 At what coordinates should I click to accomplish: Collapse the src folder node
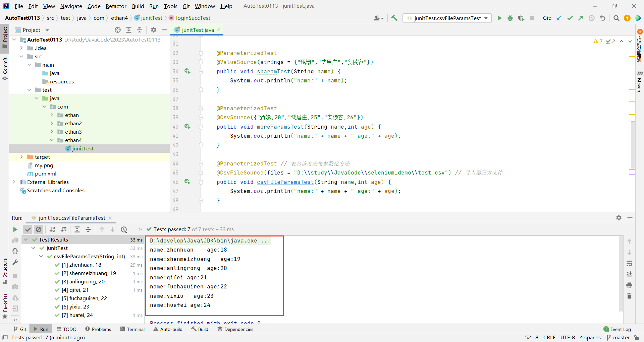coord(21,56)
